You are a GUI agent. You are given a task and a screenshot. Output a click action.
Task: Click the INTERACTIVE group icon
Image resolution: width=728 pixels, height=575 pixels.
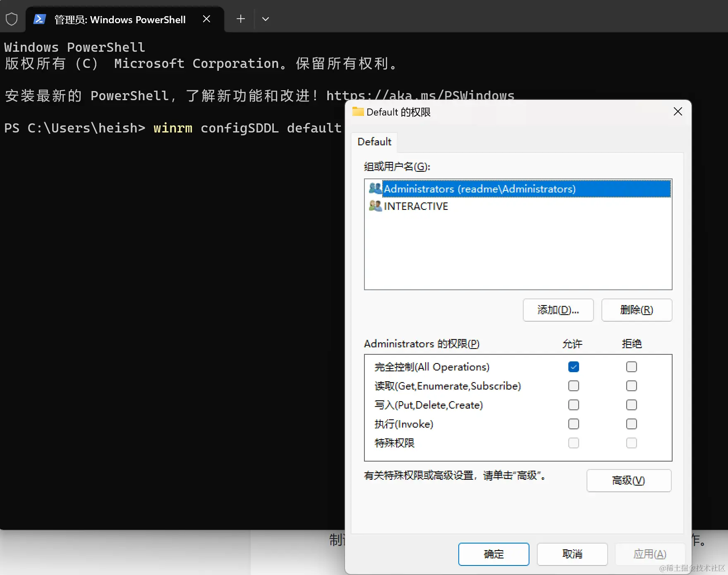click(x=375, y=206)
